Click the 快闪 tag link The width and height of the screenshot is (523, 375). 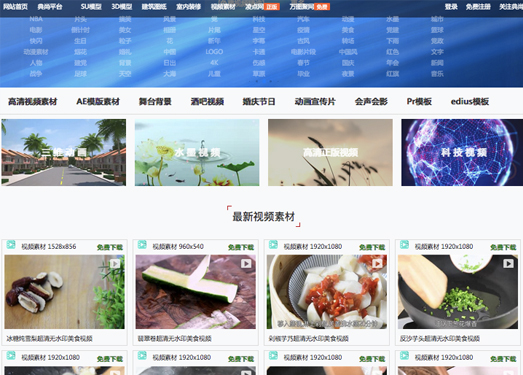click(36, 41)
